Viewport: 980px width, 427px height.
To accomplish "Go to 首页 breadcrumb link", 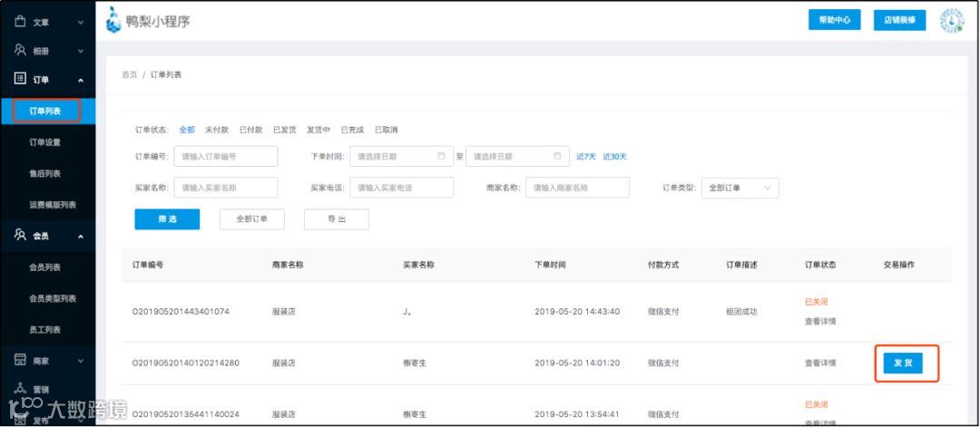I will click(x=130, y=75).
